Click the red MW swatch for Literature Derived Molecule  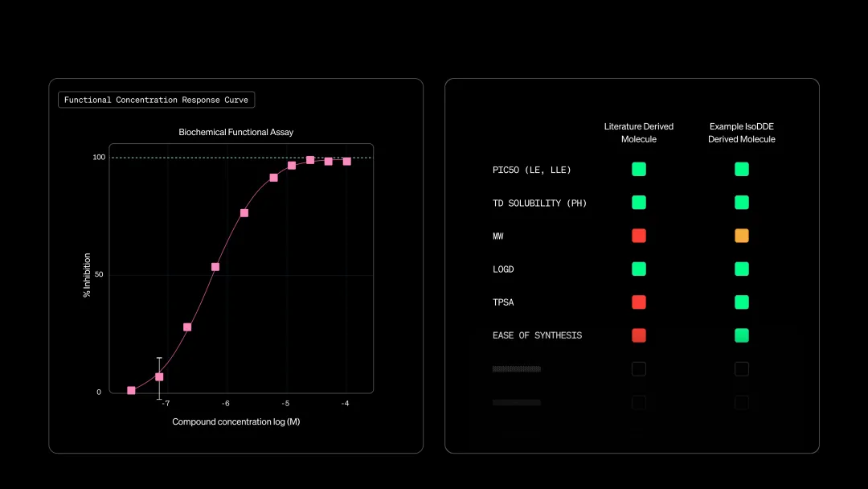tap(639, 236)
